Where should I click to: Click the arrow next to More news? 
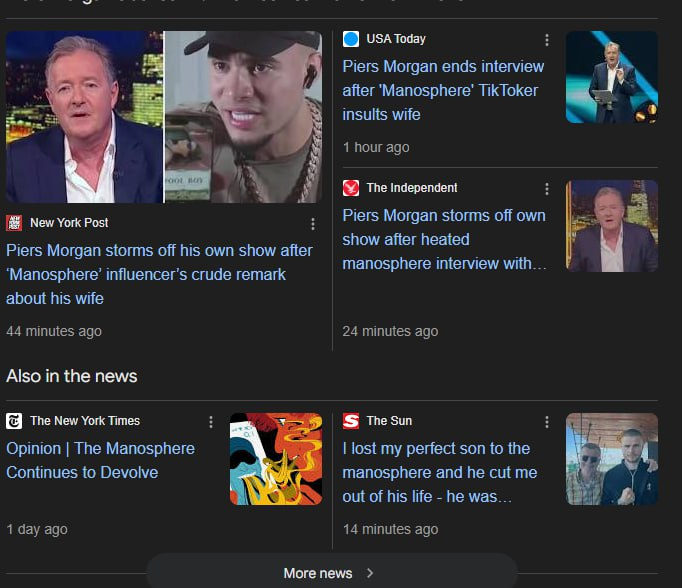click(370, 573)
